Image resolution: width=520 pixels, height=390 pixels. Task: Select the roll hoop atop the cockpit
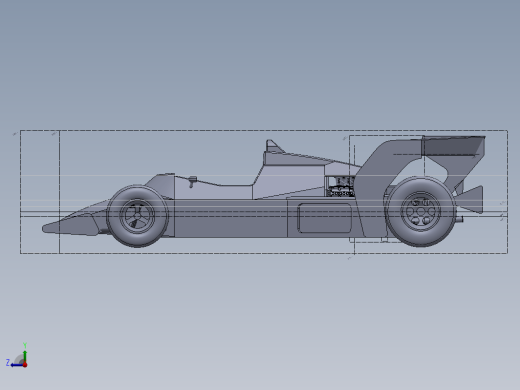(272, 146)
